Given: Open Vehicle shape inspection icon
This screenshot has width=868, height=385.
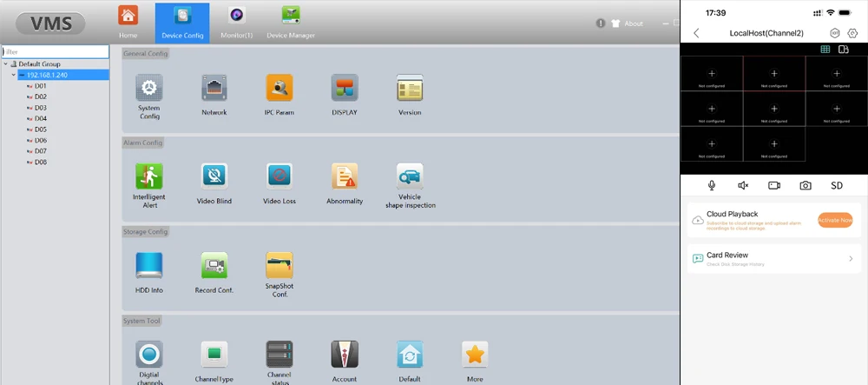Looking at the screenshot, I should click(x=410, y=176).
